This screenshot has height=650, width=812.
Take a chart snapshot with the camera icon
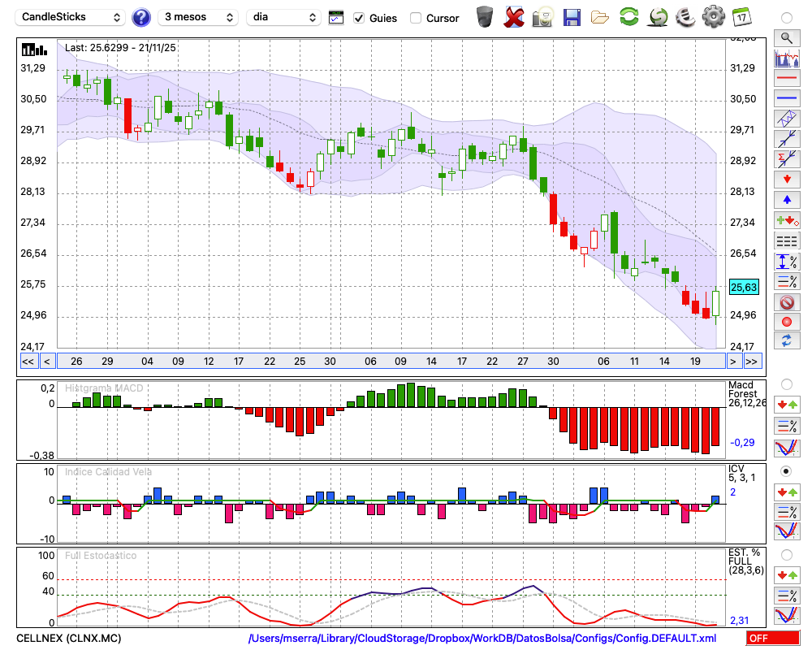pyautogui.click(x=542, y=17)
